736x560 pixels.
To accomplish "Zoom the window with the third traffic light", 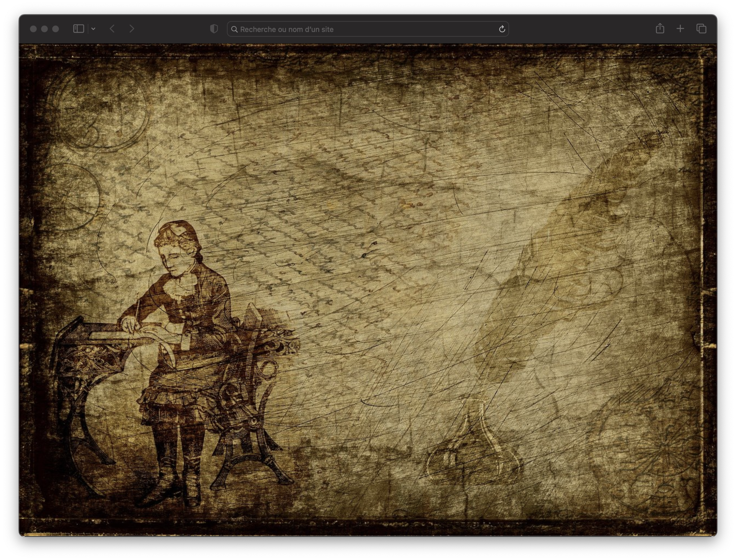I will click(x=56, y=29).
